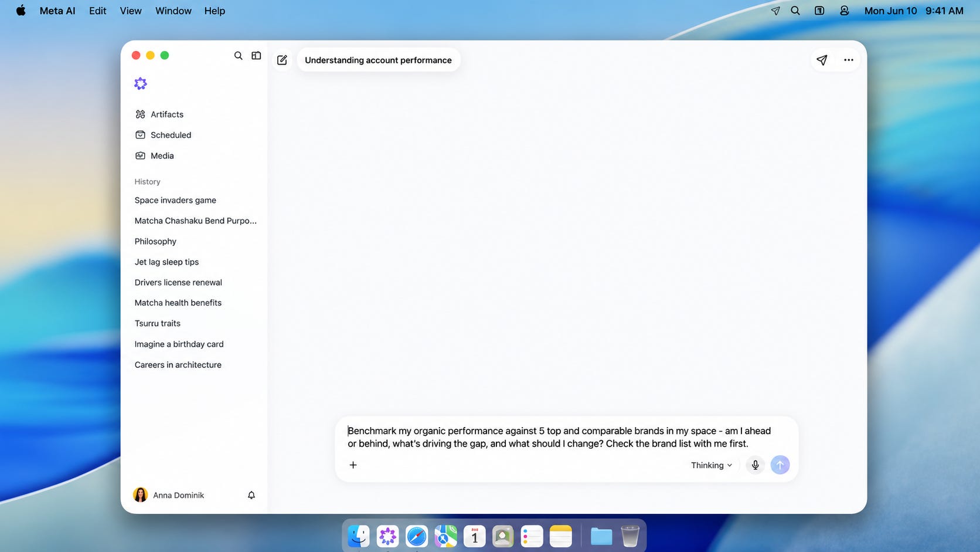Click Anna Dominik profile avatar
This screenshot has width=980, height=552.
pyautogui.click(x=141, y=495)
